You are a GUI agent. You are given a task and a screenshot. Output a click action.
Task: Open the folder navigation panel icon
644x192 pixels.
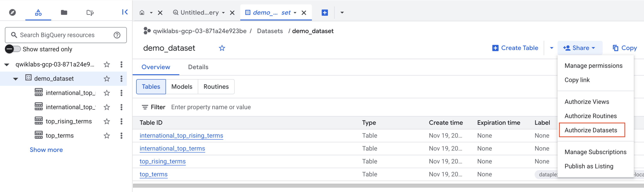click(64, 12)
